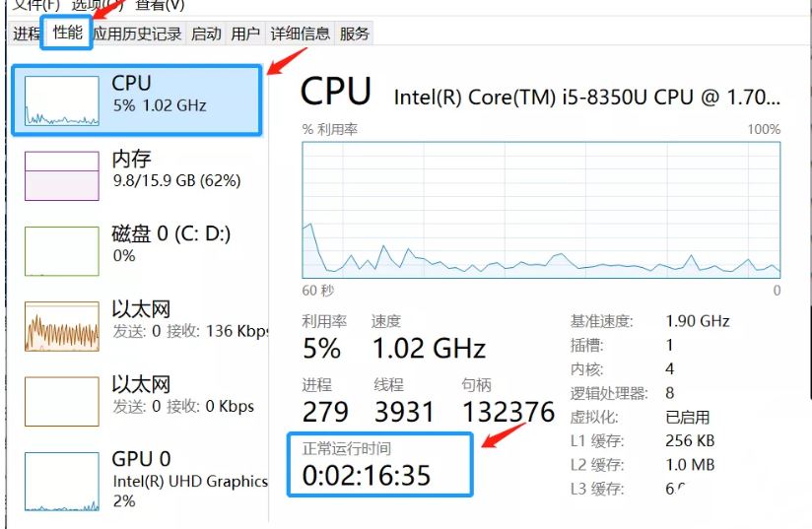812x529 pixels.
Task: Select the 内存 memory graph thumbnail
Action: coord(61,175)
